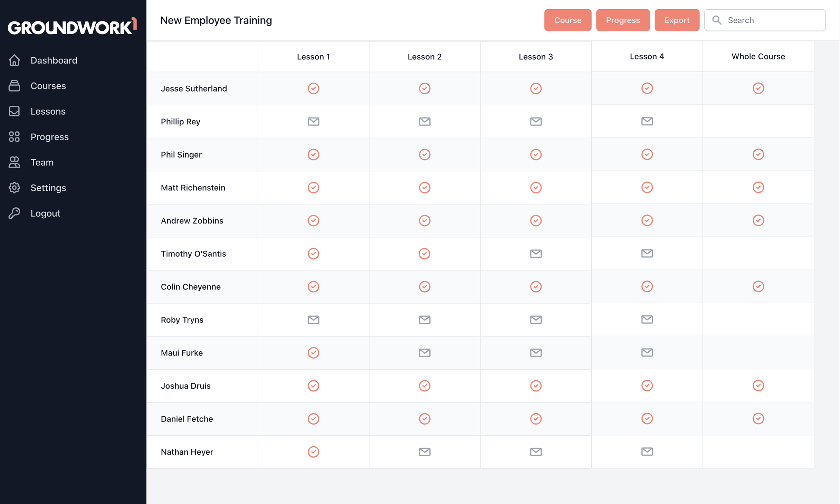Click the Courses icon in sidebar
This screenshot has height=504, width=840.
point(14,86)
